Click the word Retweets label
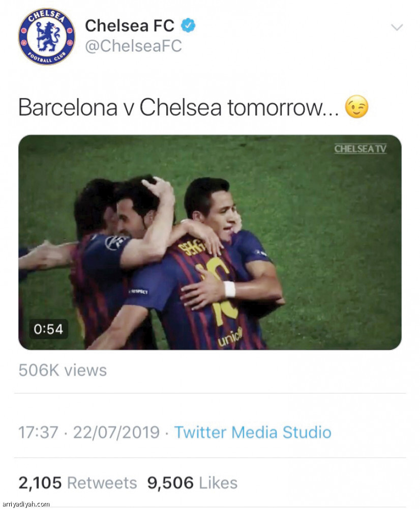 pyautogui.click(x=102, y=483)
